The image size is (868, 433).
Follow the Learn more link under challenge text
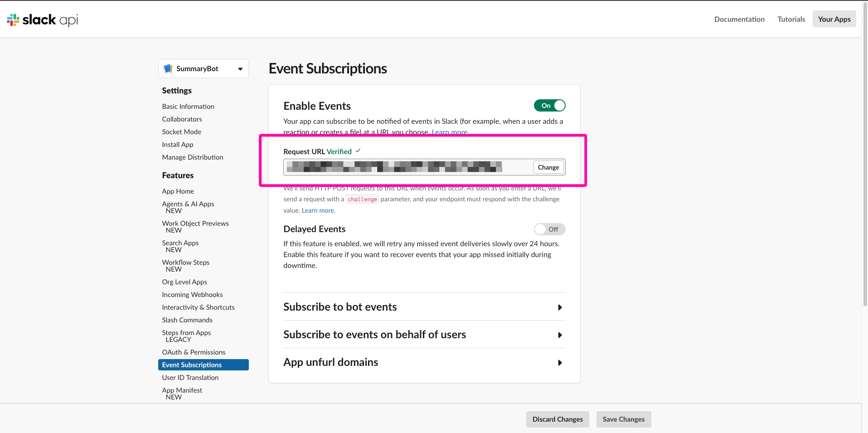coord(318,210)
